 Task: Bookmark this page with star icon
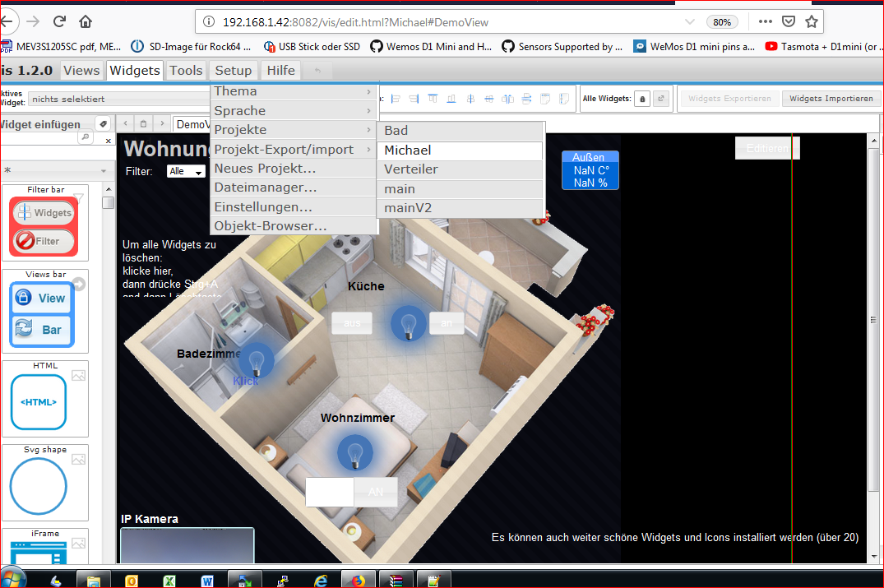[812, 22]
